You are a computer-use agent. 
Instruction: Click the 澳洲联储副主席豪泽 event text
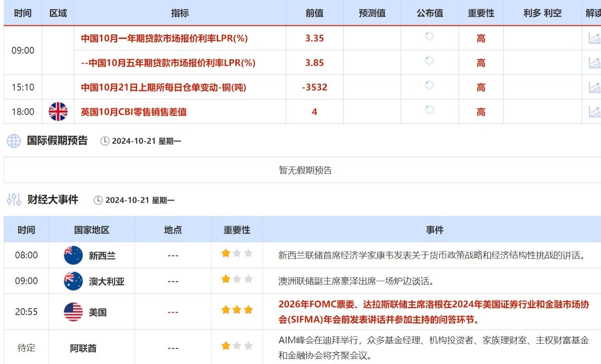[x=356, y=281]
